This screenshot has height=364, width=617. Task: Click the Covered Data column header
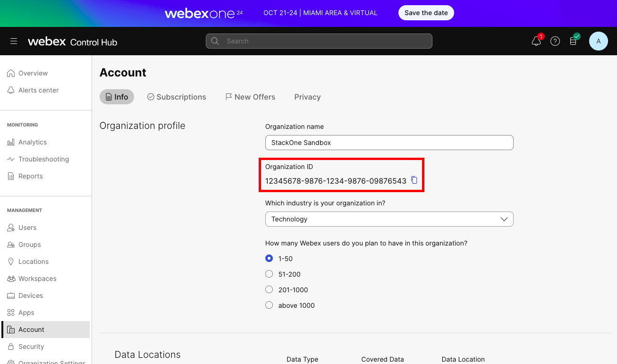point(382,359)
